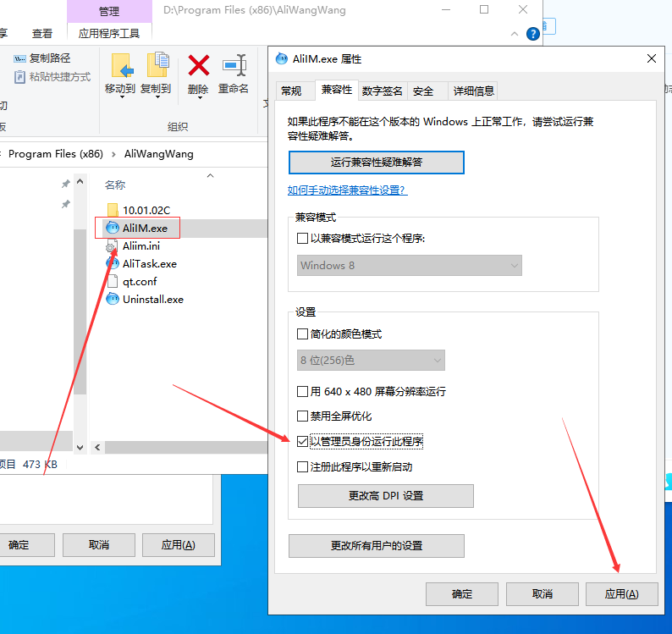
Task: Click the Copy to icon in Explorer ribbon
Action: [157, 65]
